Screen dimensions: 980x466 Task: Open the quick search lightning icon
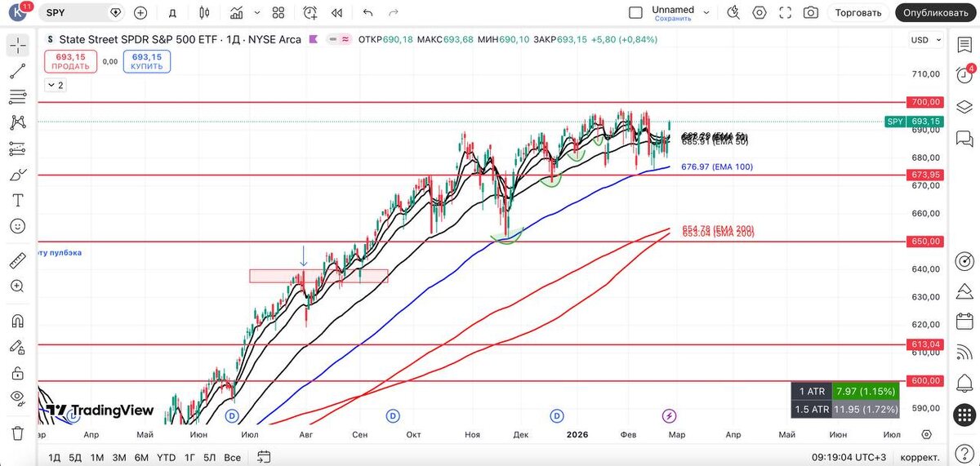pos(733,13)
